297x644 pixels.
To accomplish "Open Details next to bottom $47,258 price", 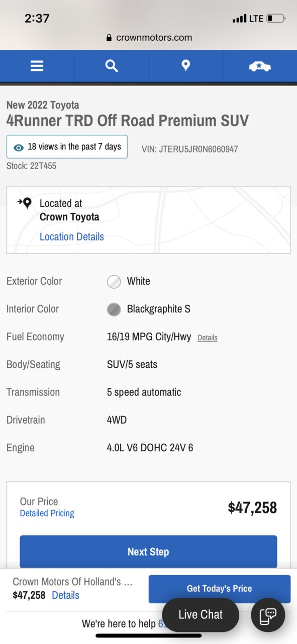I will [66, 595].
